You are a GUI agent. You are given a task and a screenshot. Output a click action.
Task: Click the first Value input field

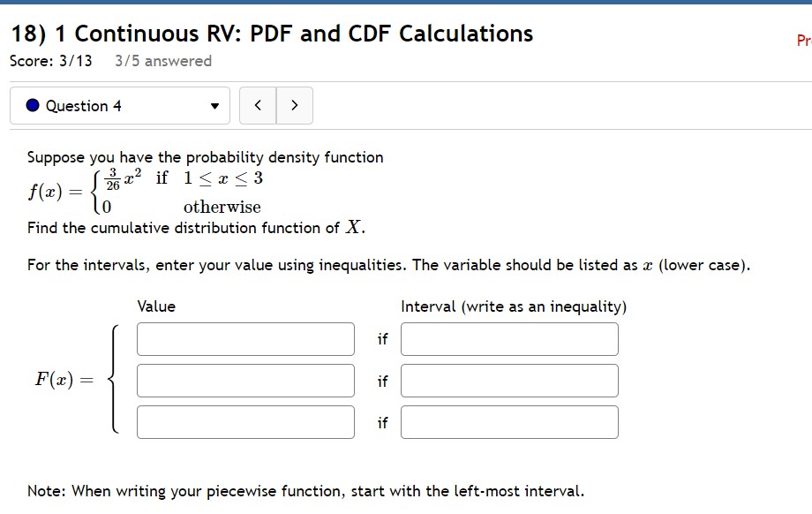(244, 338)
